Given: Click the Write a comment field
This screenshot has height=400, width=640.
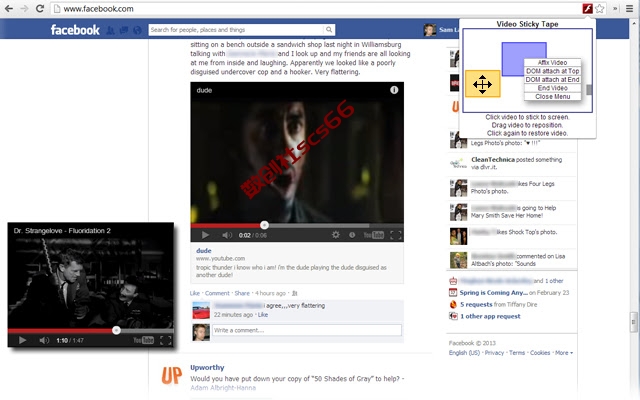Looking at the screenshot, I should tap(307, 330).
